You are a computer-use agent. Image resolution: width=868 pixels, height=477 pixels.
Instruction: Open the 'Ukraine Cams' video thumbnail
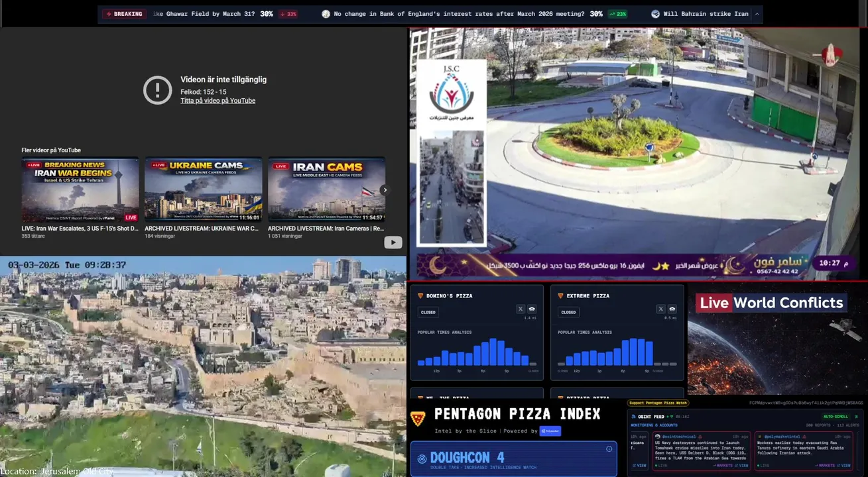tap(203, 189)
